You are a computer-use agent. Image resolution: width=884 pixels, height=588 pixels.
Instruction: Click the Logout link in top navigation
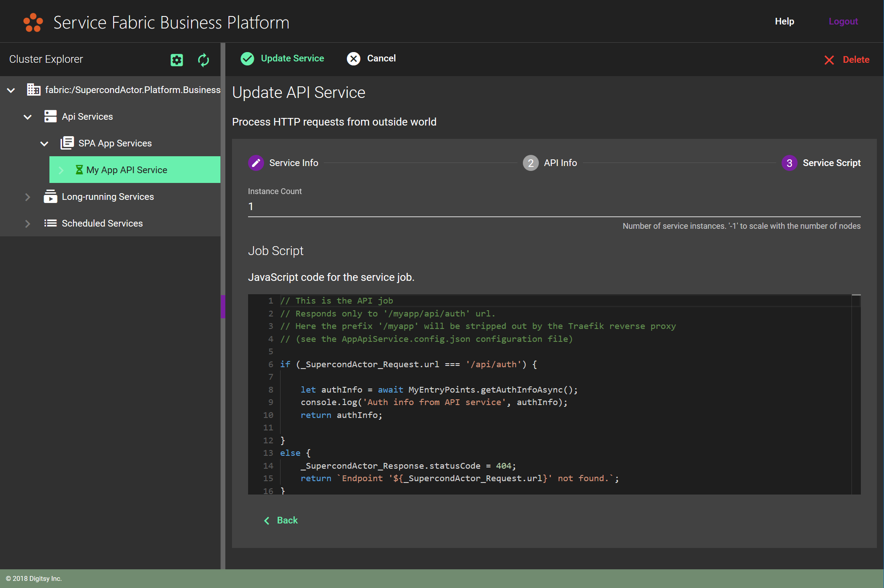(x=843, y=20)
